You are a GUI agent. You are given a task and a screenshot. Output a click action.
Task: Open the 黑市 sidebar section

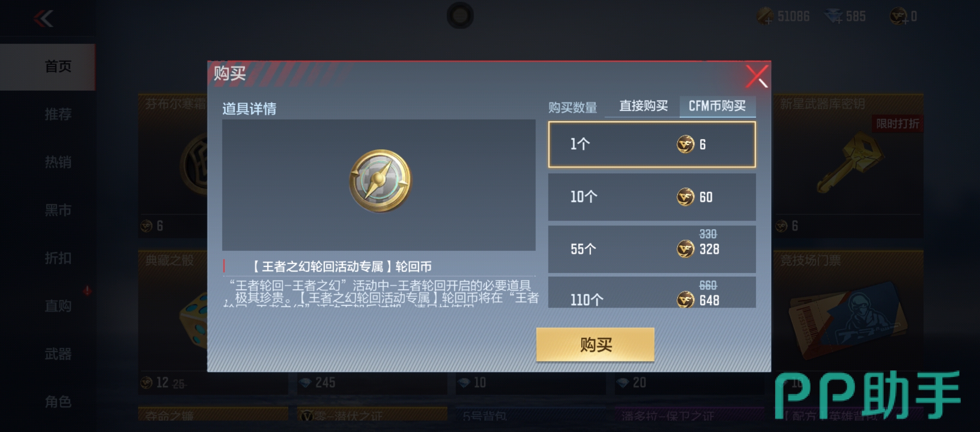58,210
